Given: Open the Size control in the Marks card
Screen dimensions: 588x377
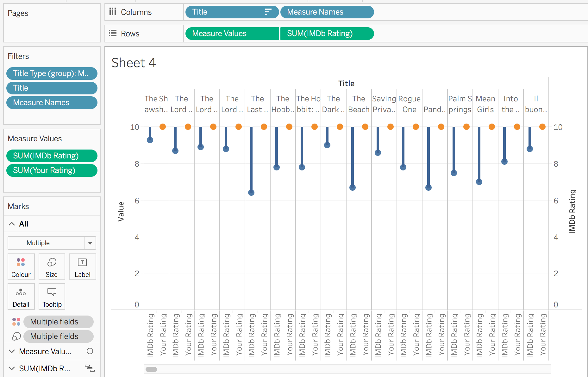Looking at the screenshot, I should (52, 267).
